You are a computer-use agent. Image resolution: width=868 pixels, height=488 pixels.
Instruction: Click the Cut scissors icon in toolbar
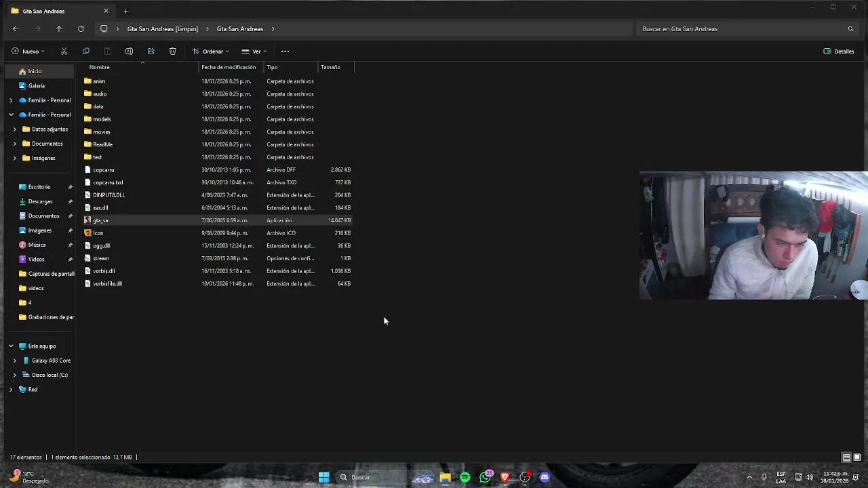point(64,52)
